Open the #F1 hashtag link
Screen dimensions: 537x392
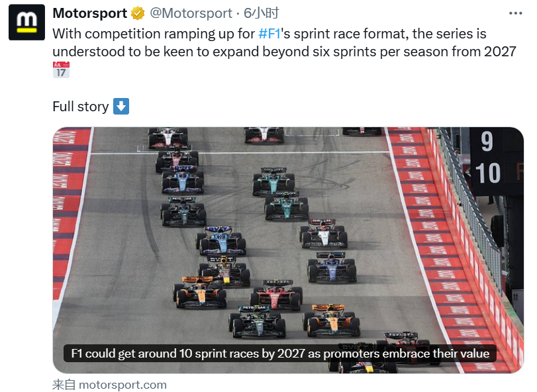[269, 34]
